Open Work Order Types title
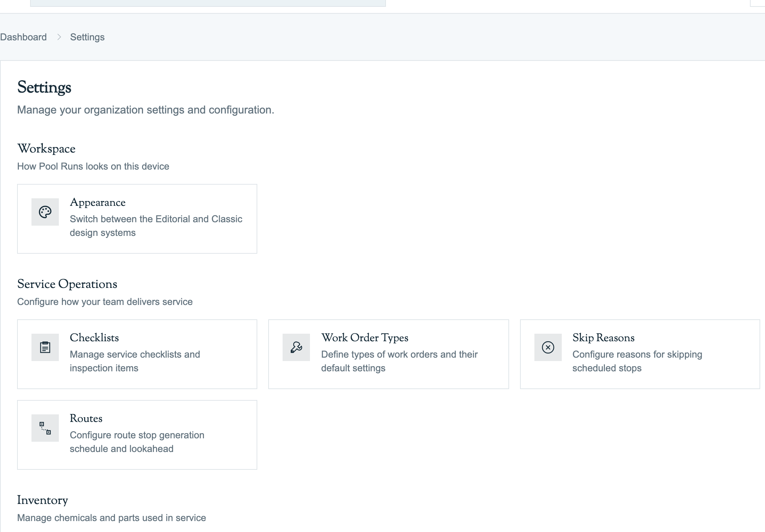This screenshot has width=765, height=532. (x=365, y=338)
